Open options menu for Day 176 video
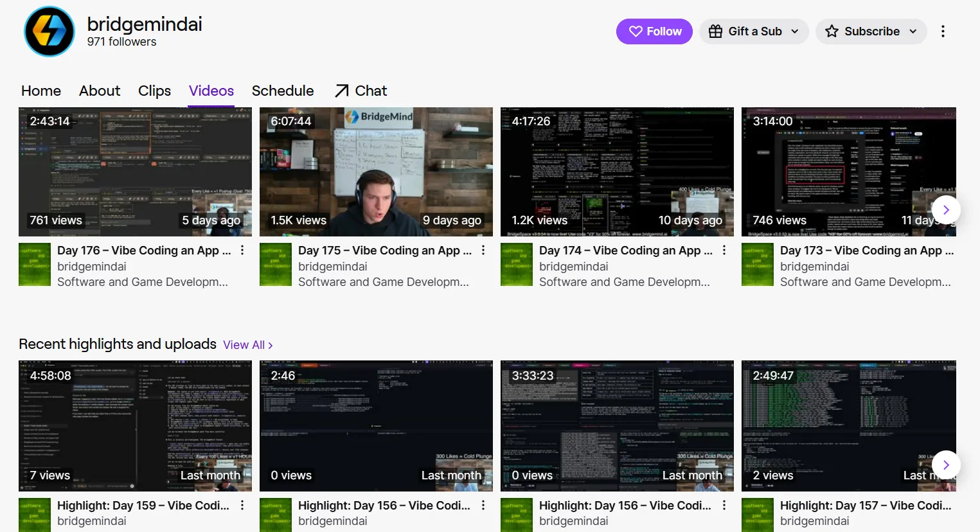The image size is (980, 532). point(242,251)
